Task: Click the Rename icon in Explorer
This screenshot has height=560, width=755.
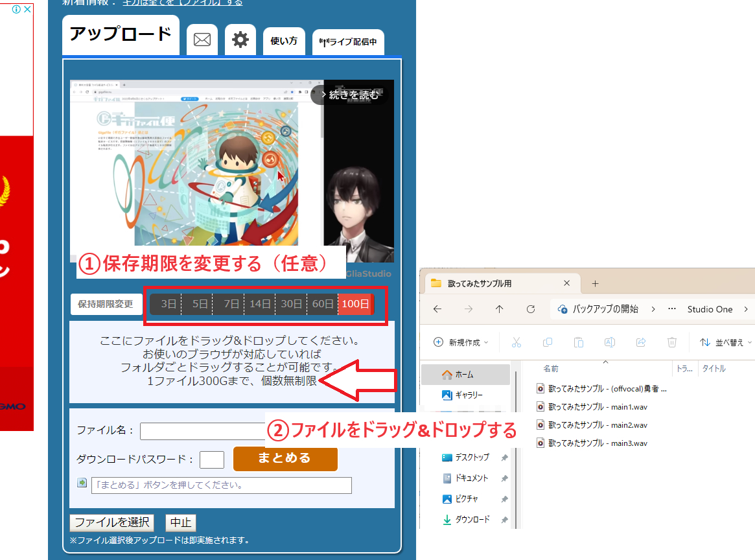Action: tap(610, 342)
